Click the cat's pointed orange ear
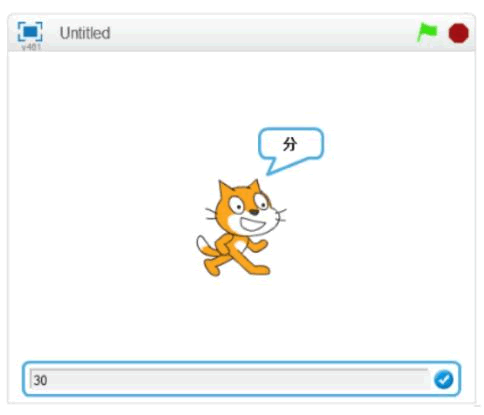The width and height of the screenshot is (484, 415). click(x=225, y=190)
